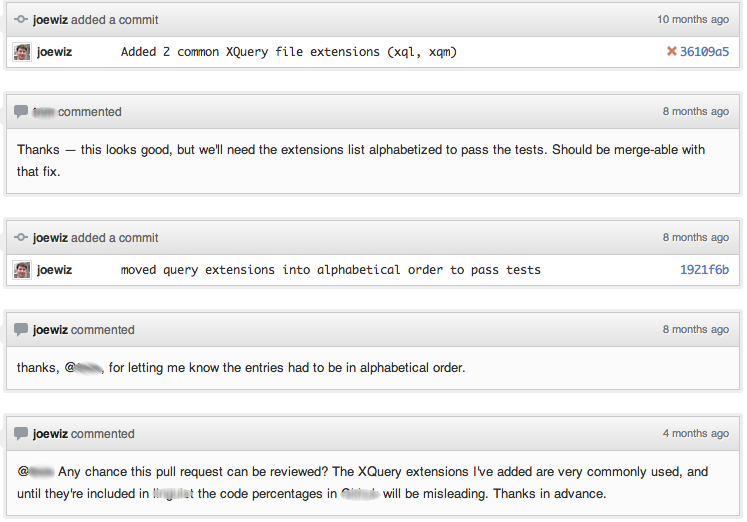Click joewiz name on the 4 months ago comment

coord(50,434)
